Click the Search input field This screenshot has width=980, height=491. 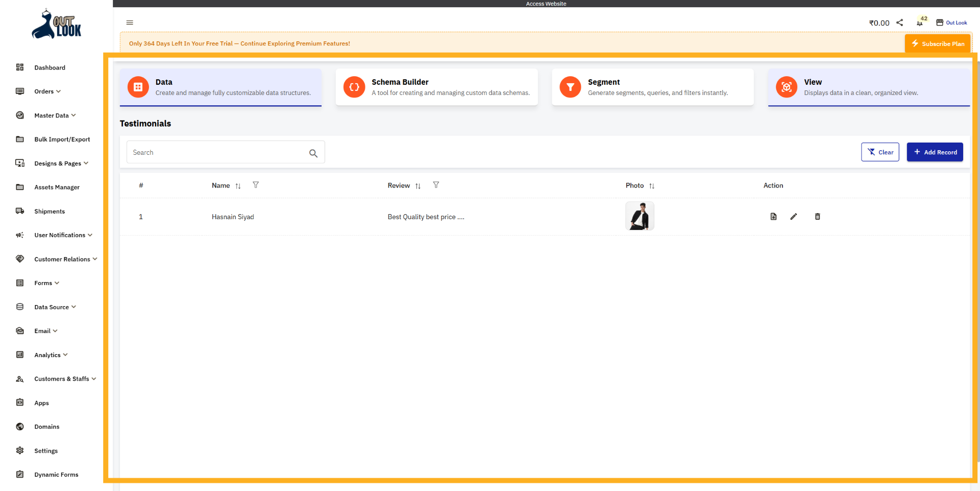coord(217,152)
